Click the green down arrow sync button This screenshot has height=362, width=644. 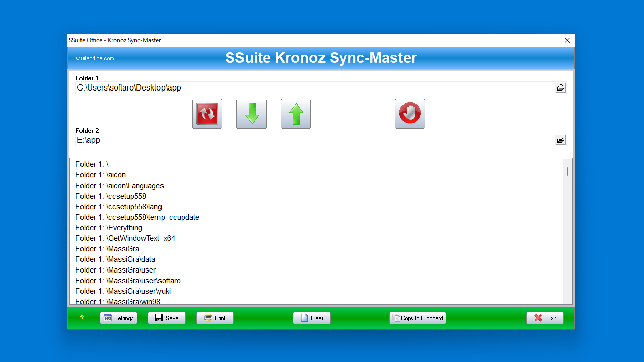click(x=252, y=114)
